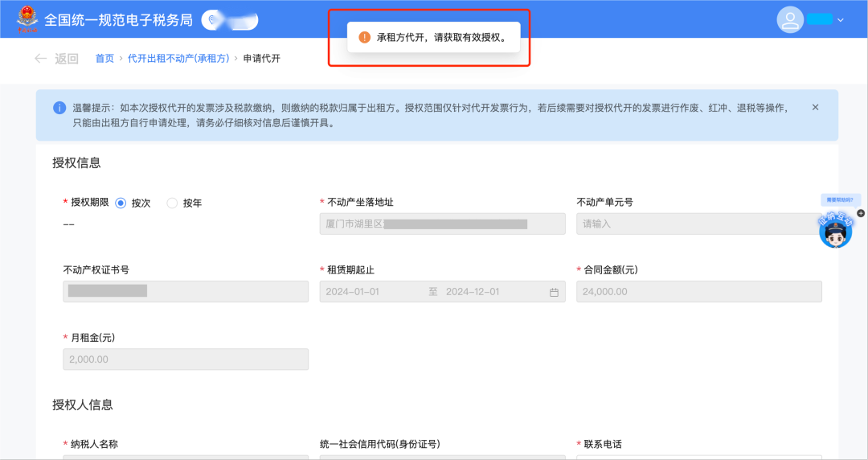Viewport: 868px width, 460px height.
Task: Select 按次 authorization period radio
Action: [120, 203]
